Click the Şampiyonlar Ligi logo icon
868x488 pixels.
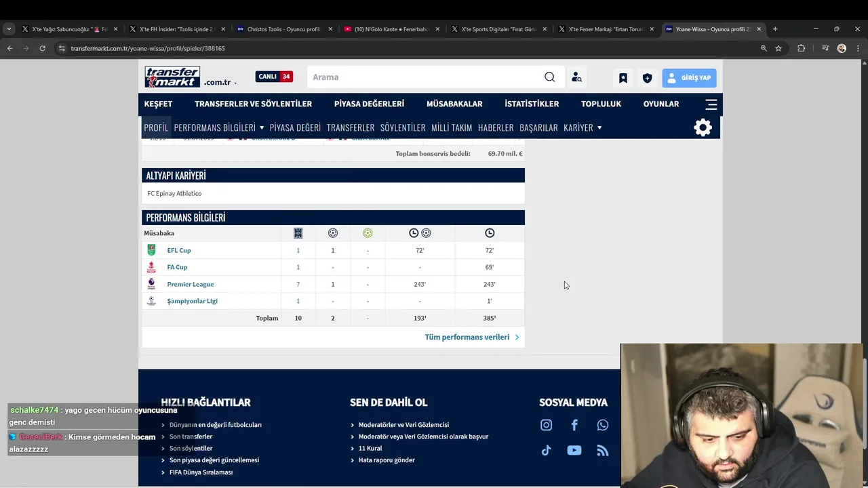[151, 301]
